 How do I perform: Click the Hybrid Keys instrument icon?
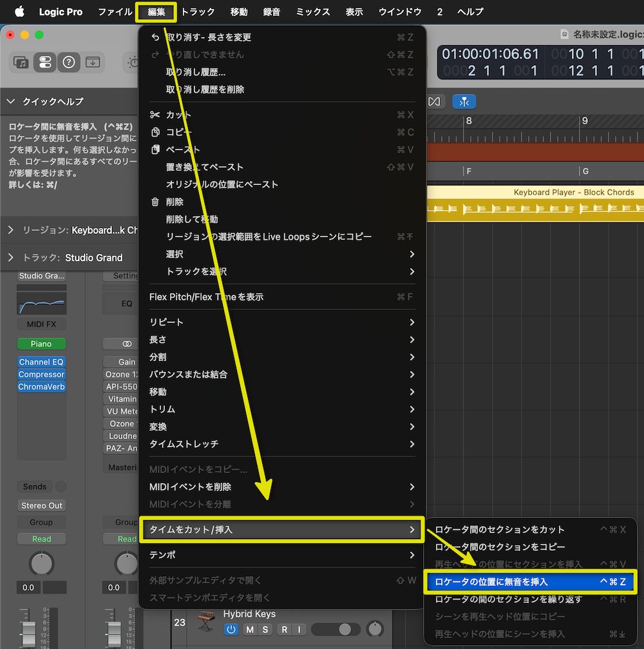205,622
